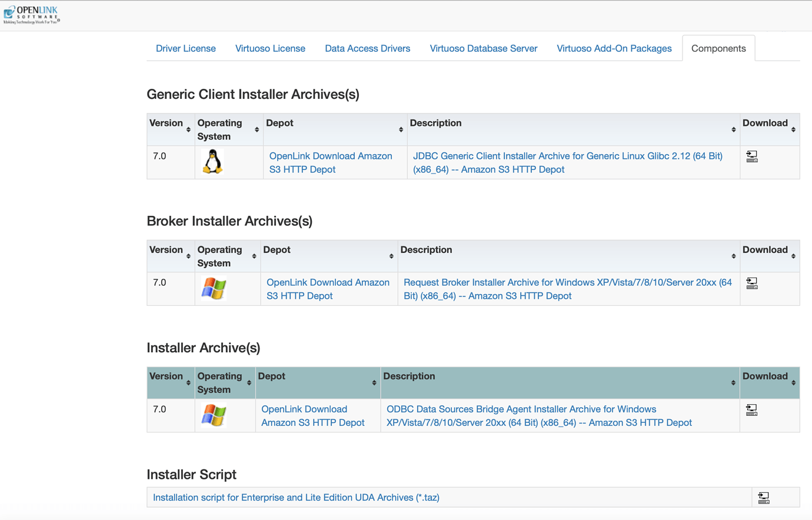
Task: Open Installation script for UDA Archives link
Action: coord(296,498)
